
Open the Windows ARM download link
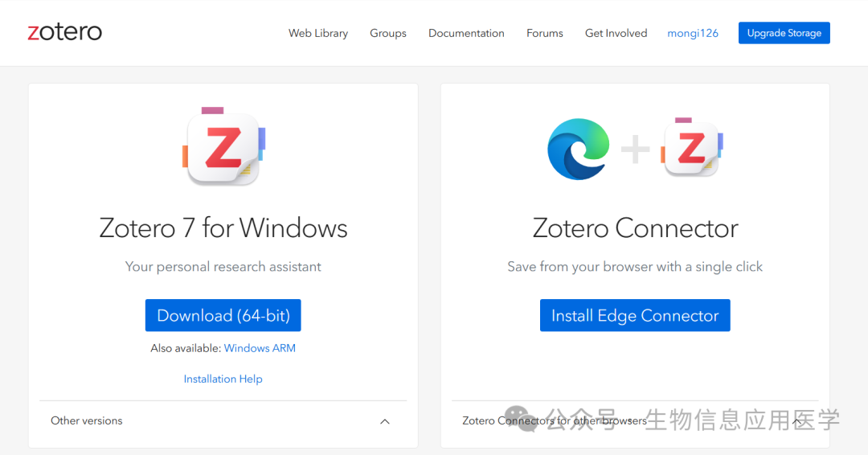pyautogui.click(x=260, y=348)
